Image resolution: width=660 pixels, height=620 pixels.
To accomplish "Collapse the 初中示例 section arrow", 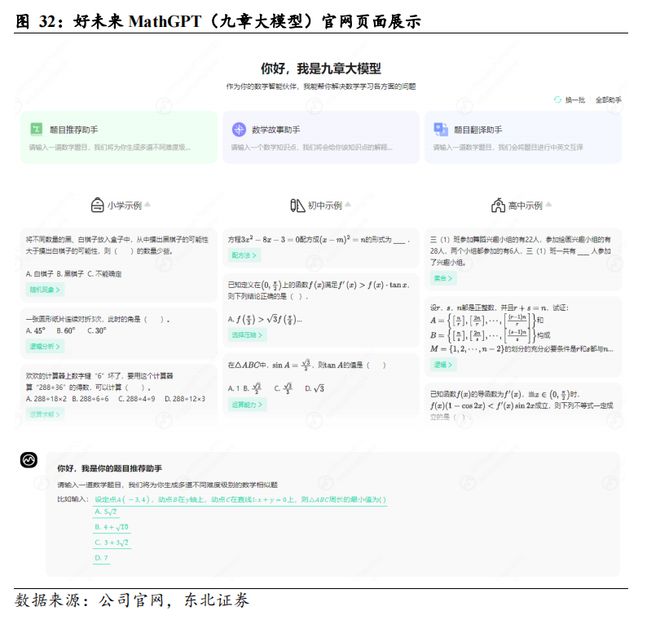I will [348, 205].
